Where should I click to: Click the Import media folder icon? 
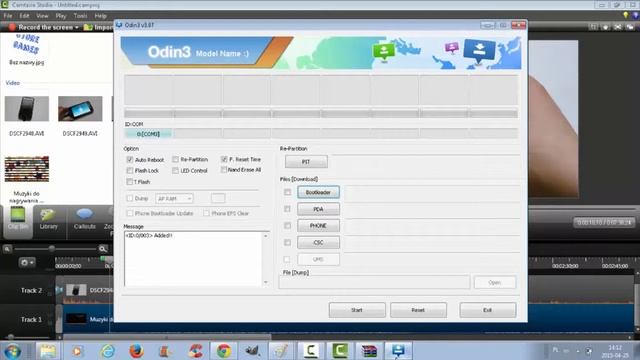[x=88, y=27]
